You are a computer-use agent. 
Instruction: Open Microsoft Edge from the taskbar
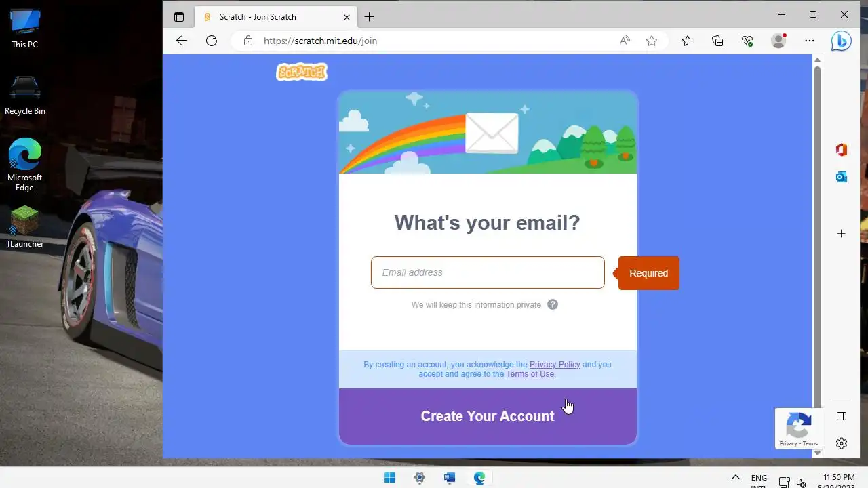coord(479,478)
